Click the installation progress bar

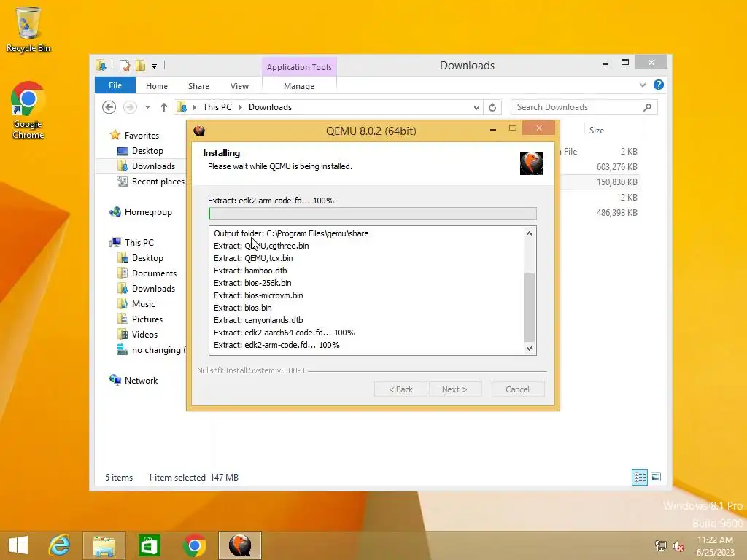[373, 214]
